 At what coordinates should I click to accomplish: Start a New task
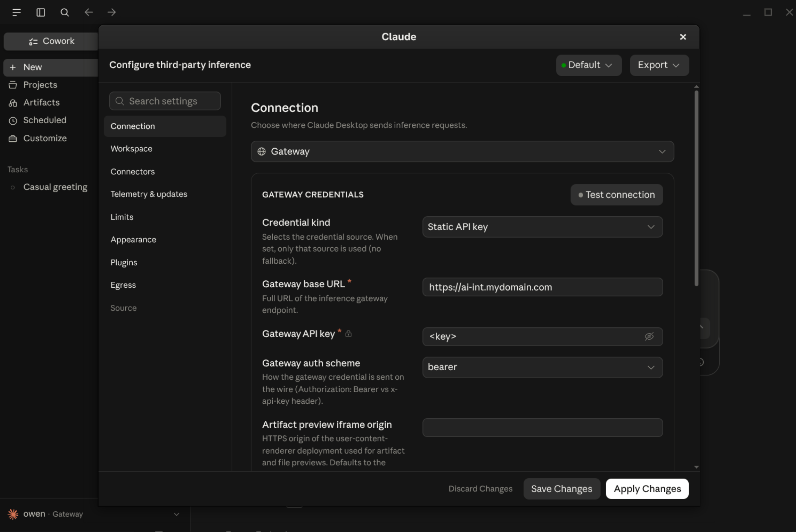(51, 67)
